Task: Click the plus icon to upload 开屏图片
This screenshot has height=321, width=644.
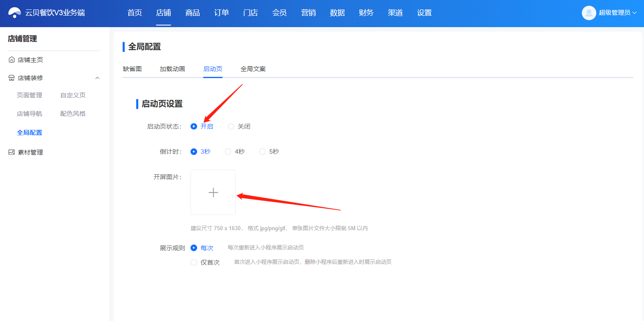Action: coord(213,192)
